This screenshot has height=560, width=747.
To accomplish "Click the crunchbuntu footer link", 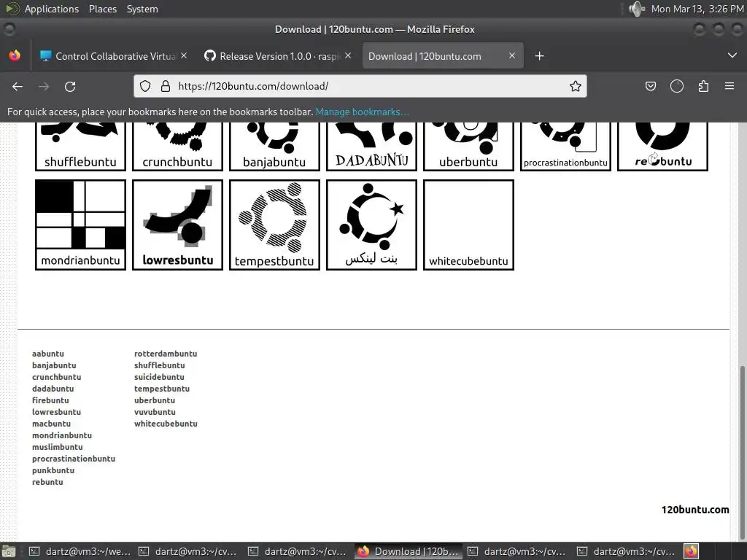I will coord(56,377).
